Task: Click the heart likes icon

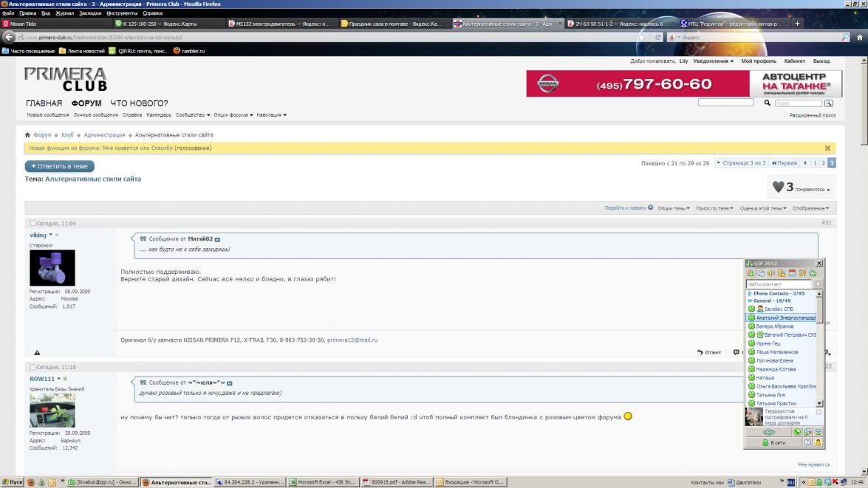Action: [778, 188]
